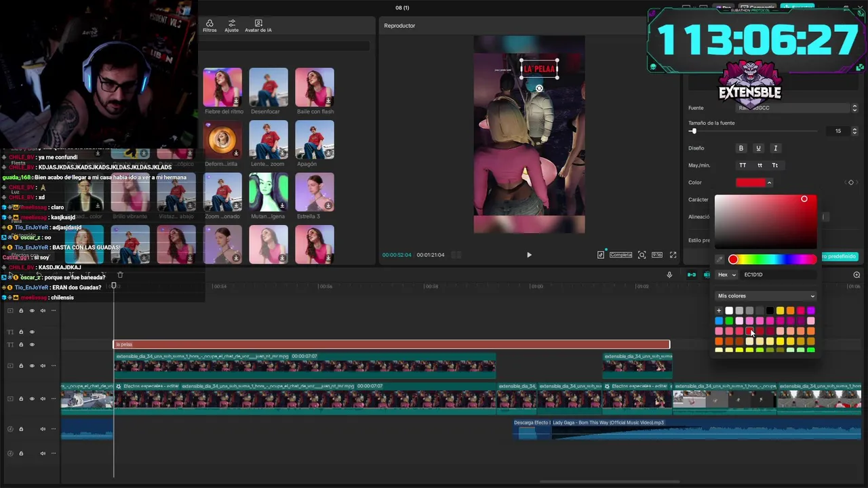
Task: Click the font size slider
Action: click(753, 131)
